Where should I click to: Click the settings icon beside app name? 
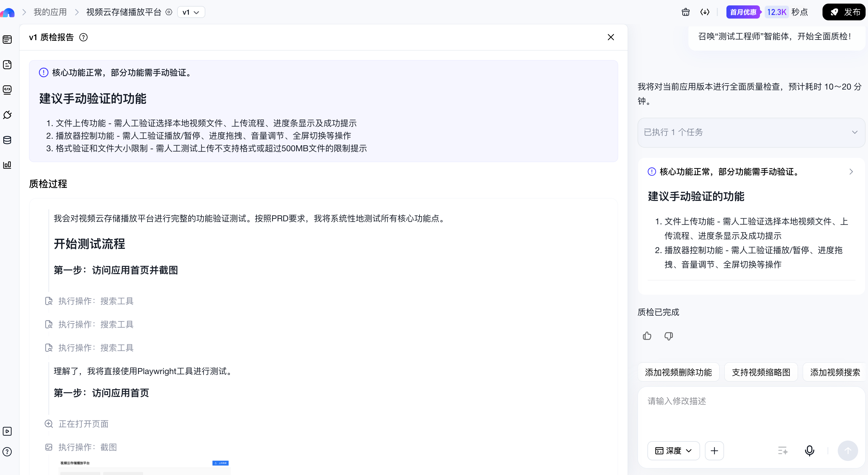point(169,12)
